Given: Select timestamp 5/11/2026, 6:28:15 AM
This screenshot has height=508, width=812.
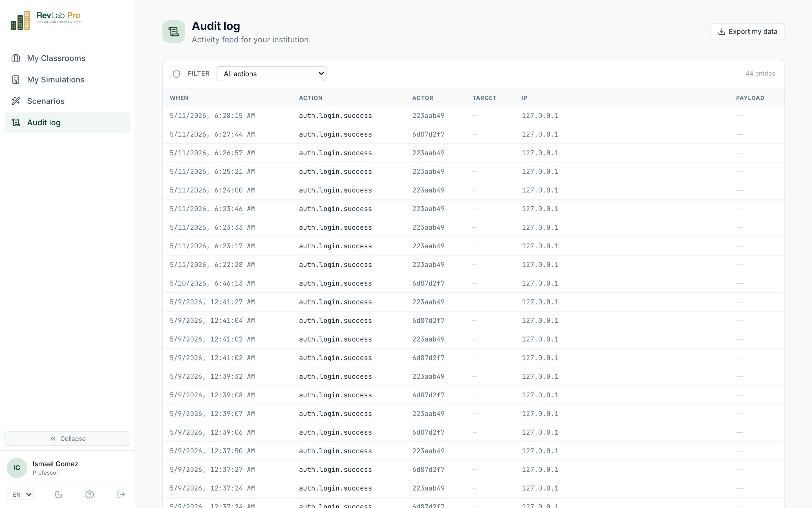Looking at the screenshot, I should 212,116.
